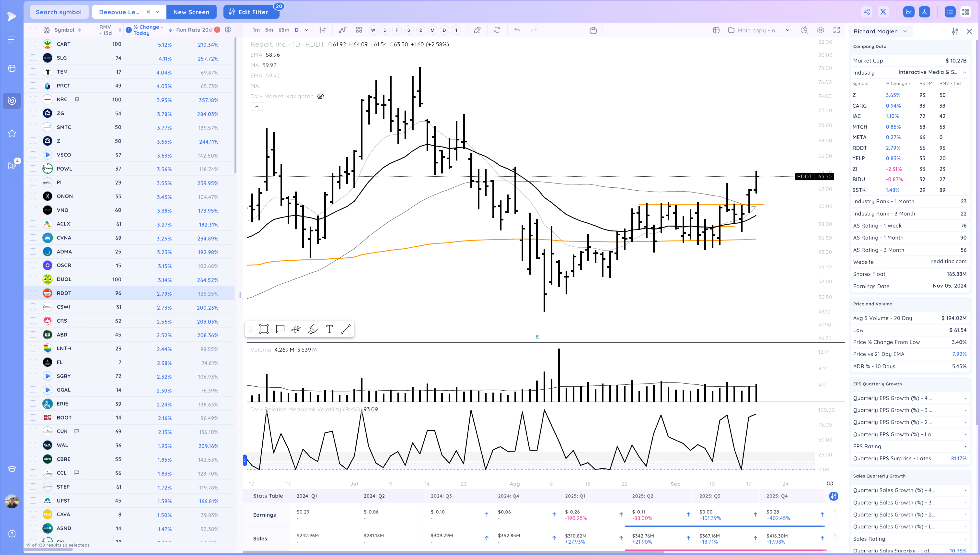Expand the timeframe dropdown beside D
Screen dimensions: 980x555
coord(306,30)
